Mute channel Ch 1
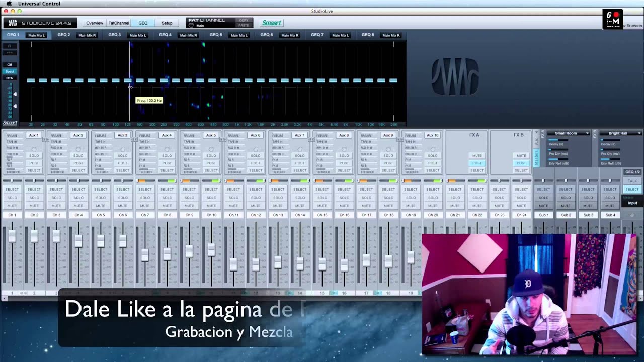This screenshot has height=362, width=644. click(12, 206)
